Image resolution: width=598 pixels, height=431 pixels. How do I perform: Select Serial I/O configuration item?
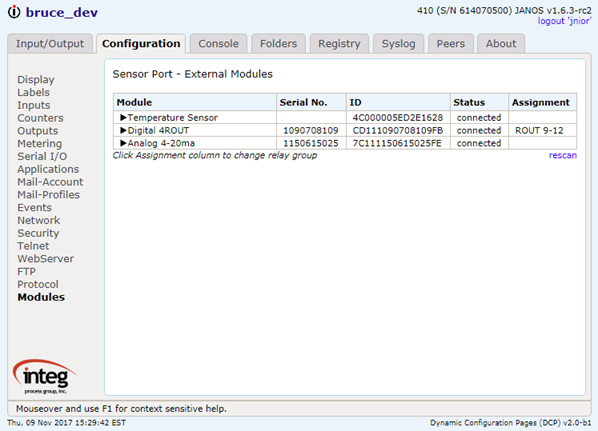pos(42,156)
